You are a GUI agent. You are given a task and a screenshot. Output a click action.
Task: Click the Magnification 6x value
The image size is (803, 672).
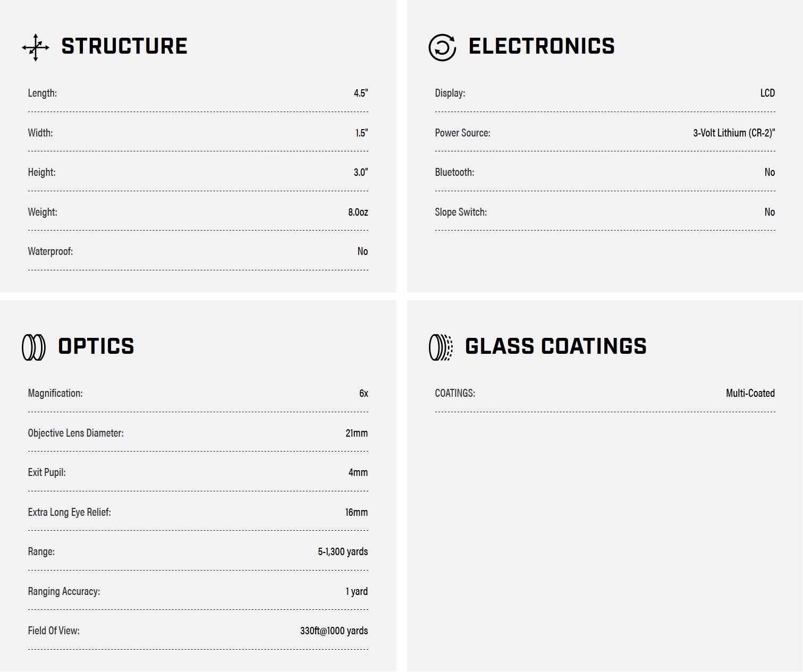coord(364,393)
